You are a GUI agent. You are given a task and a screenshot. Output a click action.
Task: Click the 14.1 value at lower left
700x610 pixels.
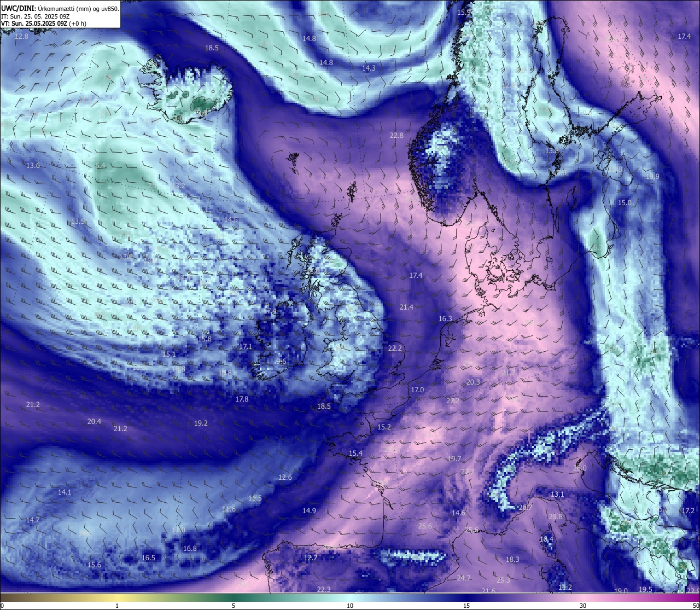65,492
